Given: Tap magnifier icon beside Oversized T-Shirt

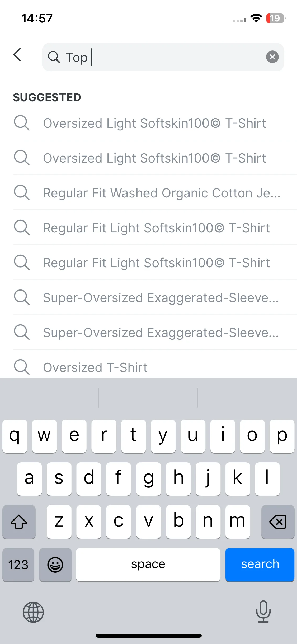Looking at the screenshot, I should pos(22,367).
